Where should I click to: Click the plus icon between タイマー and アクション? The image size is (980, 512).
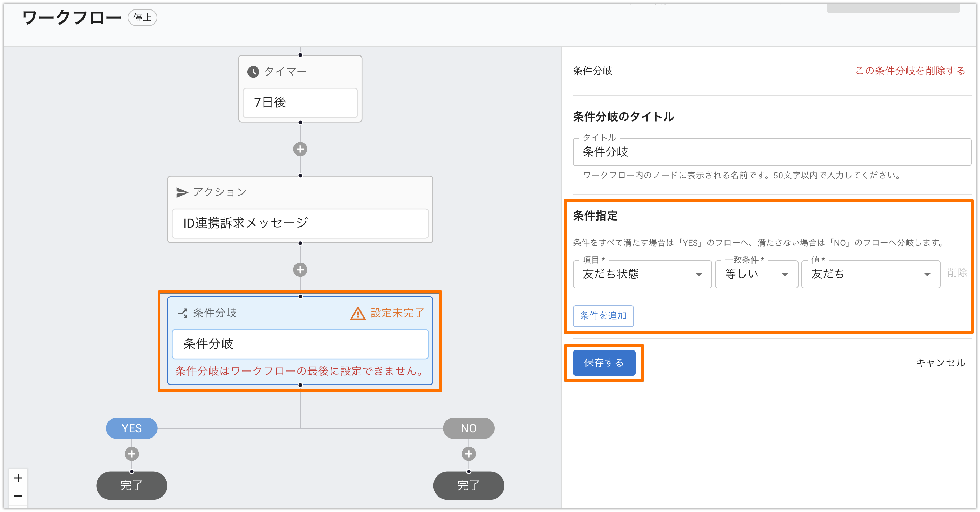[x=300, y=149]
